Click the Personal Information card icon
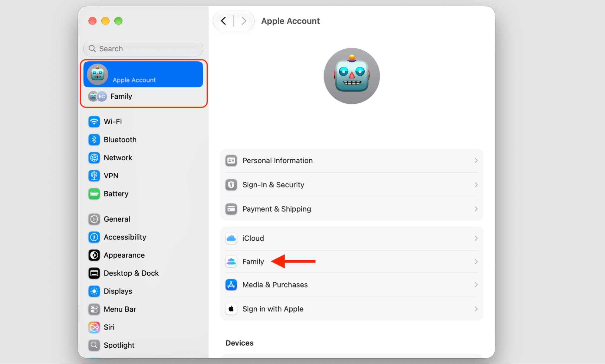Screen dimensions: 605x364 [231, 161]
